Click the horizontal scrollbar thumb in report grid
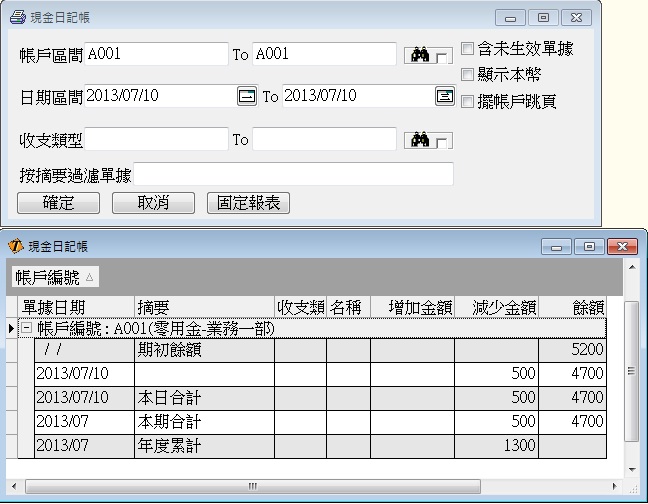The height and width of the screenshot is (504, 648). pos(252,486)
